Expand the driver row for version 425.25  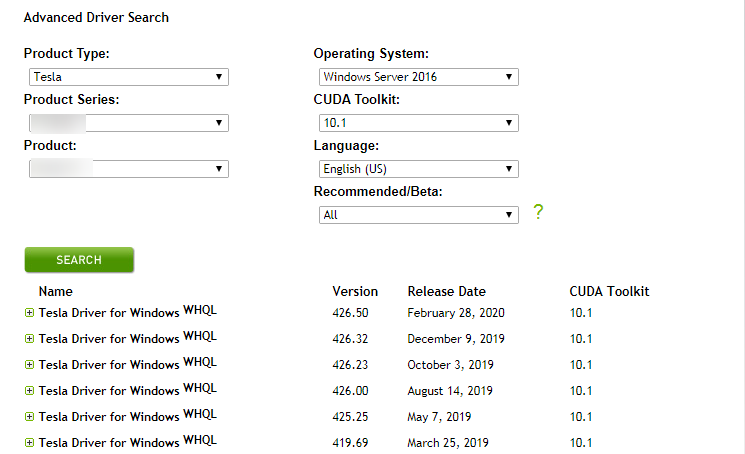29,416
